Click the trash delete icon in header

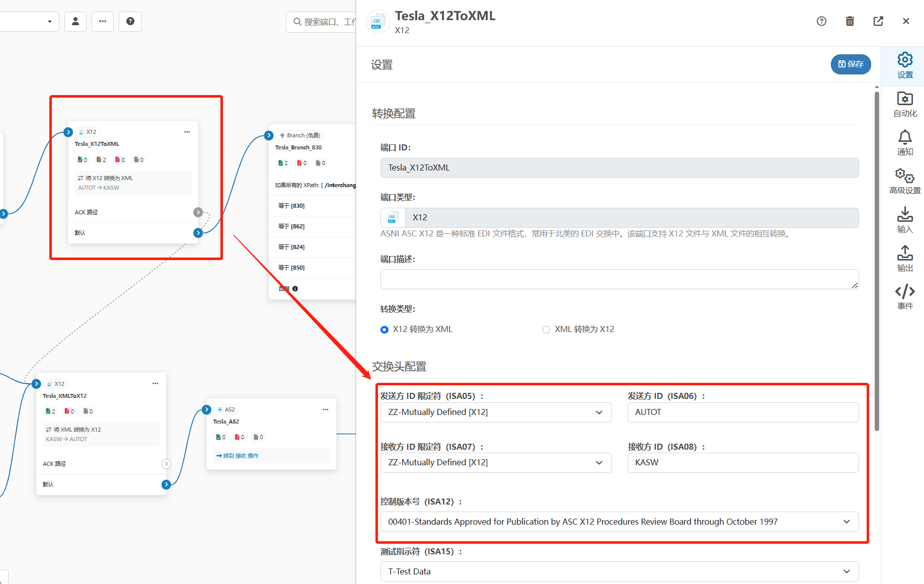850,21
